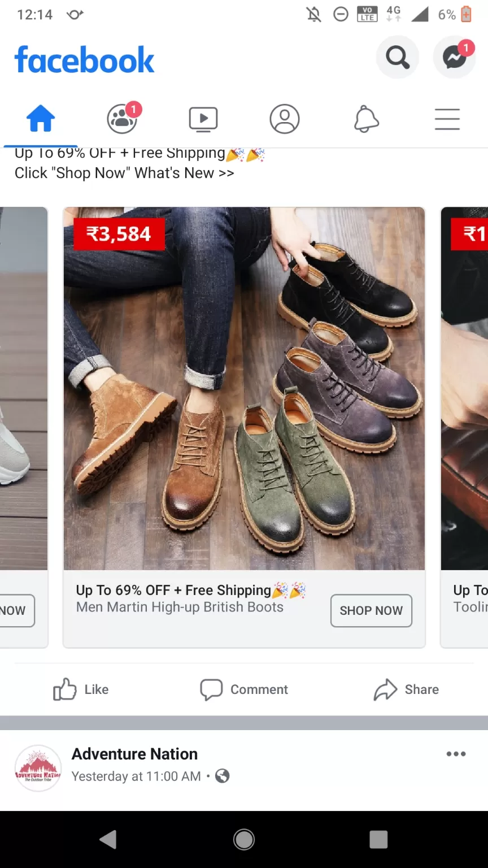Open the Groups tab
Screen dimensions: 488x868
[122, 120]
